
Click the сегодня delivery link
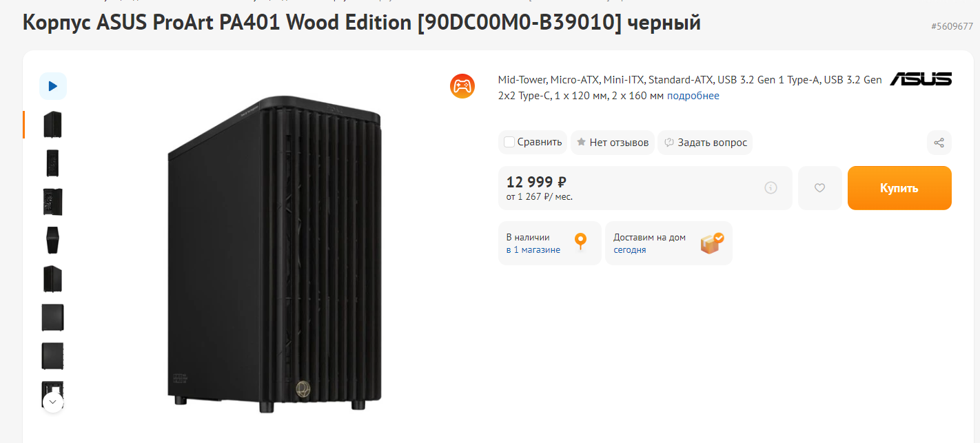click(x=630, y=249)
